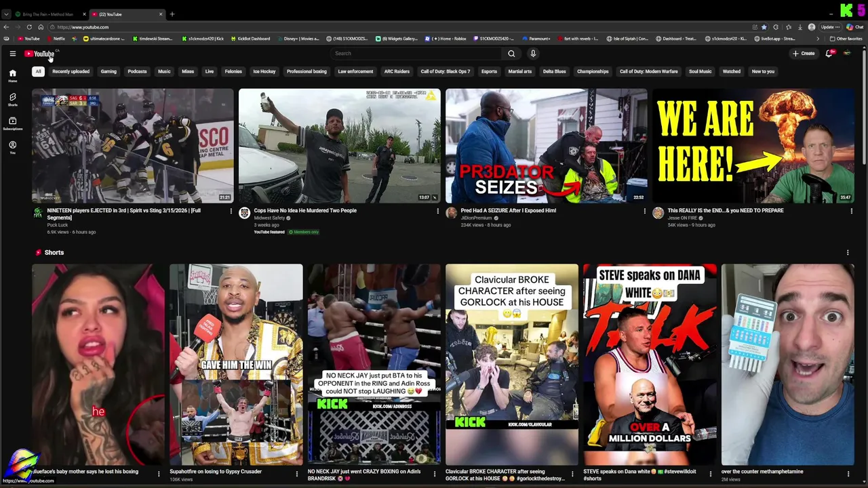Screen dimensions: 868x488
Task: Click the YouTube logo
Action: pyautogui.click(x=39, y=54)
